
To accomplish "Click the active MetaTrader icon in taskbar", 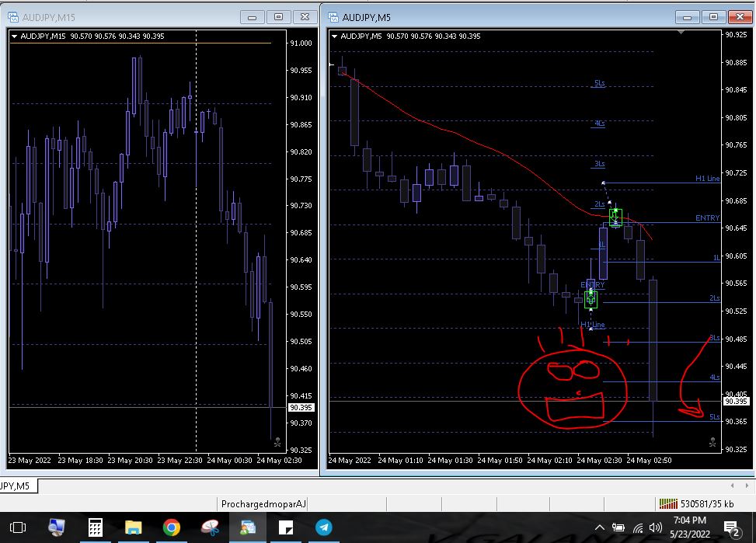I will pos(248,527).
